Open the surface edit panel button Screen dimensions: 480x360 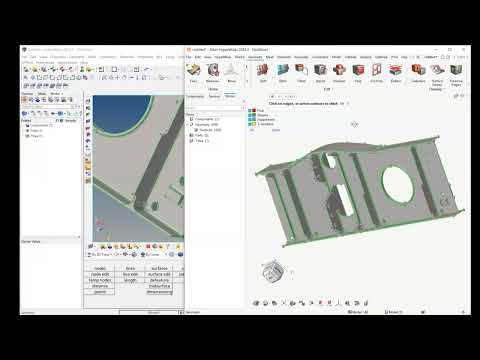tap(159, 274)
